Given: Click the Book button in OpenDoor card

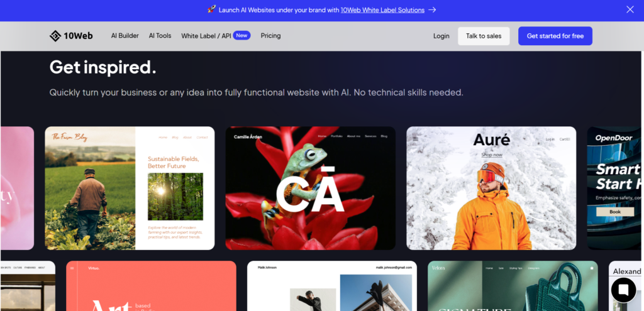Looking at the screenshot, I should tap(615, 212).
